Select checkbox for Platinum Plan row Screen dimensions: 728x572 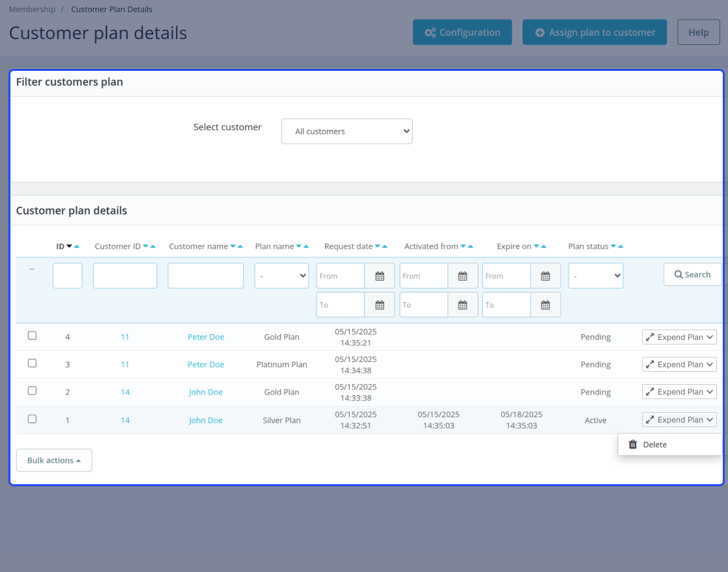32,363
